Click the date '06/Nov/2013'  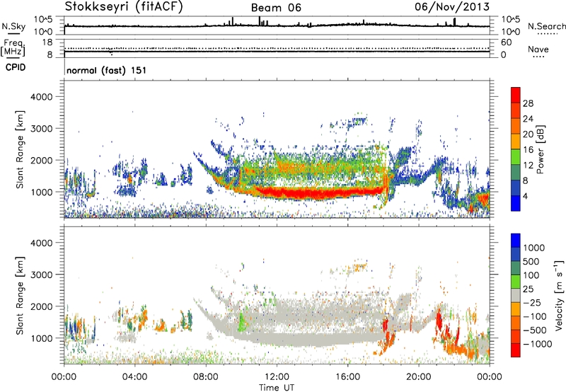452,7
